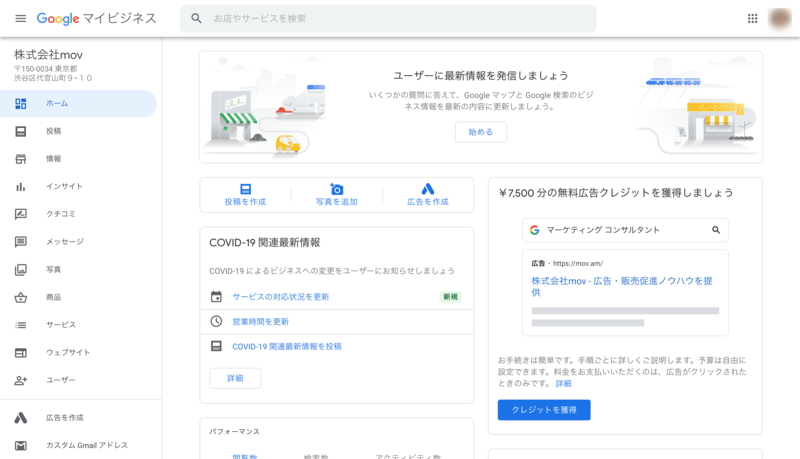Click the 〒150-0034 東京都 address text
This screenshot has width=800, height=459.
(45, 69)
